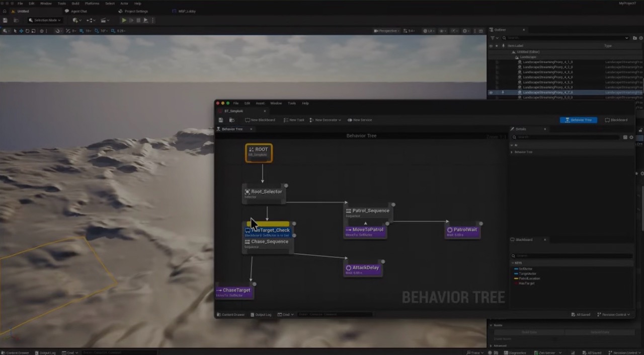Screen dimensions: 644x355
Task: Select the PatrolWait node
Action: click(x=462, y=232)
